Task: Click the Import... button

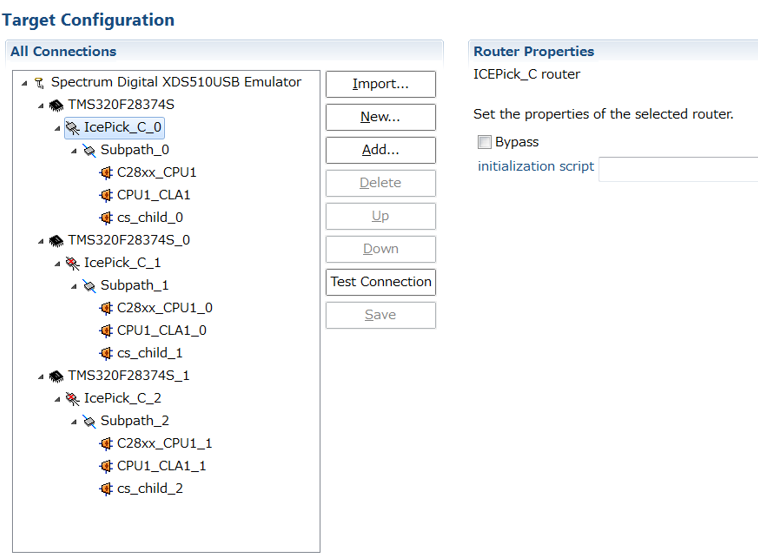Action: [x=380, y=84]
